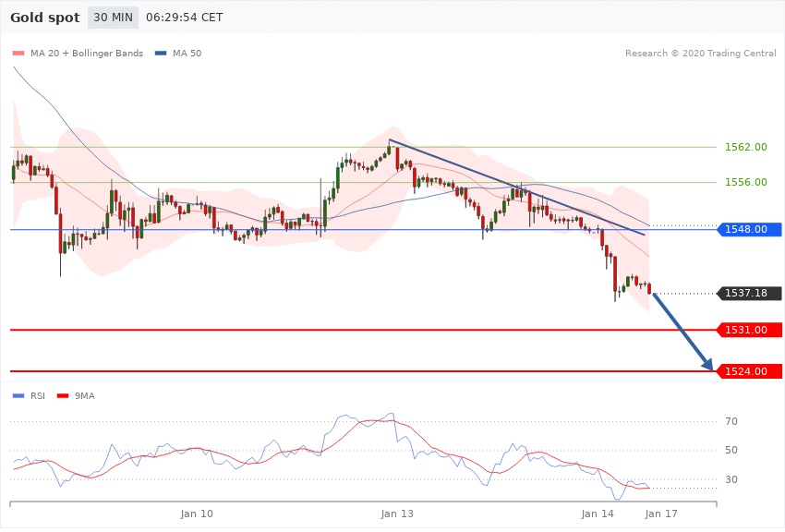Click the RSI blue legend line marker
Viewport: 785px width, 532px height.
click(18, 395)
